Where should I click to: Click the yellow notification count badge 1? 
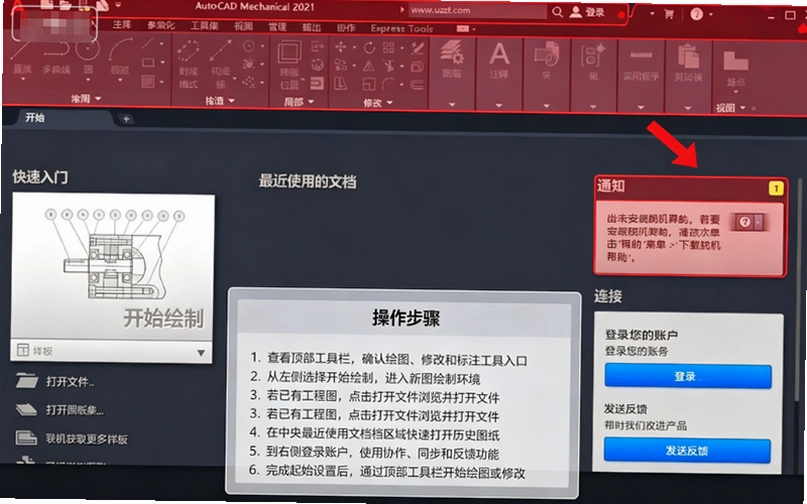(776, 188)
